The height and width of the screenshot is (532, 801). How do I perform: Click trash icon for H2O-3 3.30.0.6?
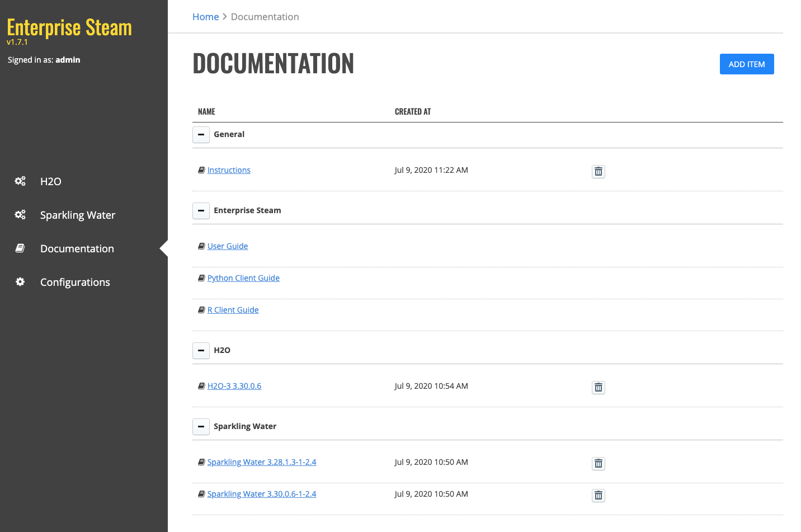click(x=599, y=388)
